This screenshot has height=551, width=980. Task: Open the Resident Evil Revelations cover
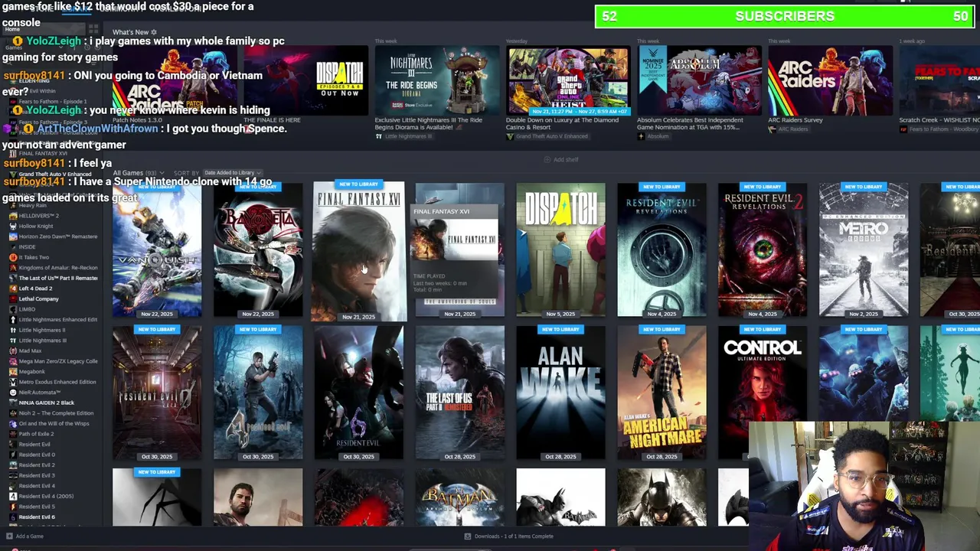661,249
